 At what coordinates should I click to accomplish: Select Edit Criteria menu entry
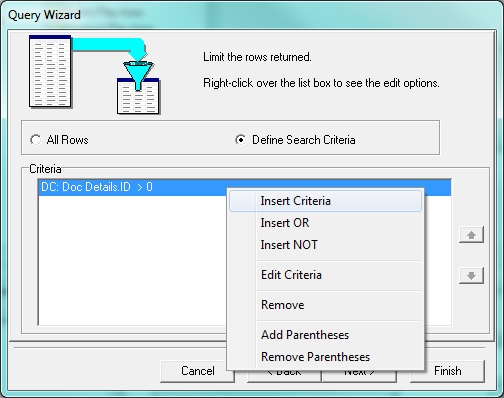[325, 275]
